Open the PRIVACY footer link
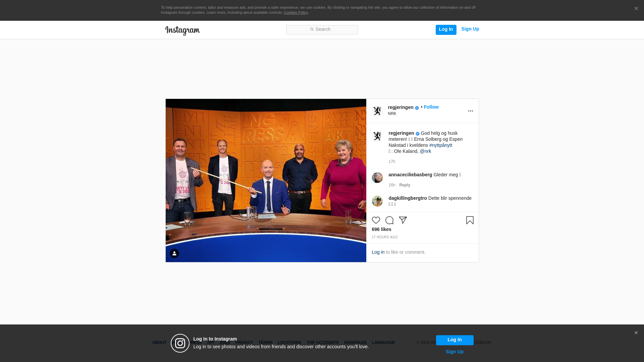The width and height of the screenshot is (644, 362). [244, 343]
